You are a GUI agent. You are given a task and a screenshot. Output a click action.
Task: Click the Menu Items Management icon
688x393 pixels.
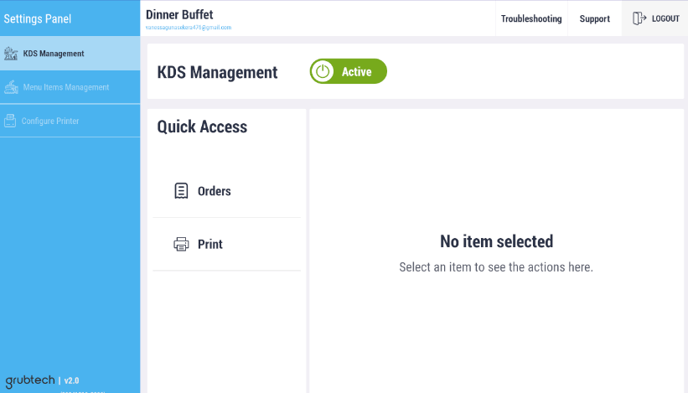point(11,87)
